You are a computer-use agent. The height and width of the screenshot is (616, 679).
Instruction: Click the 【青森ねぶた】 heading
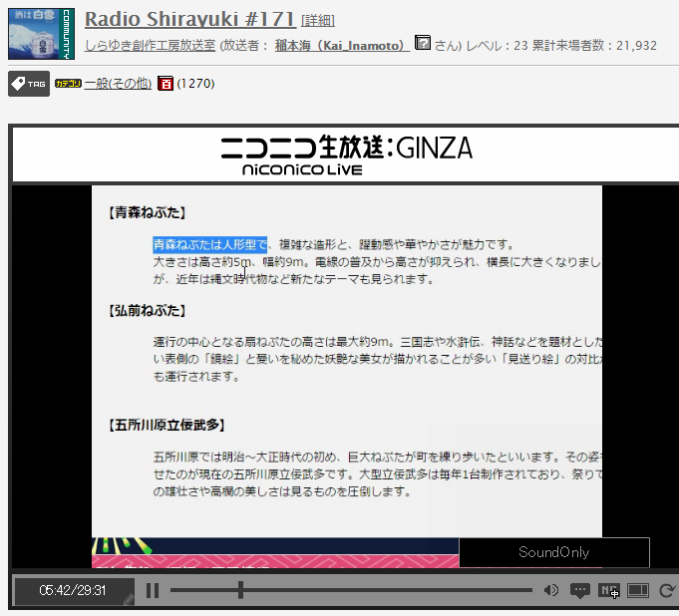(x=148, y=212)
